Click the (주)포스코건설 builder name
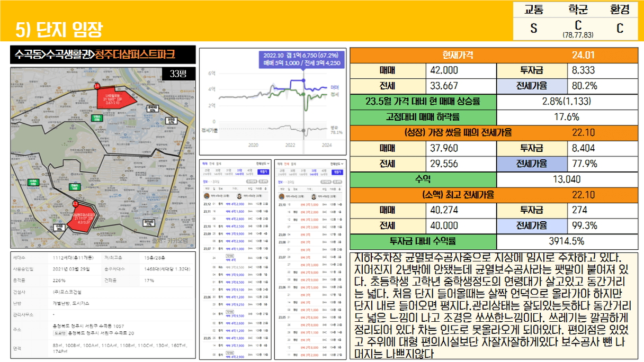The height and width of the screenshot is (362, 644). point(67,292)
